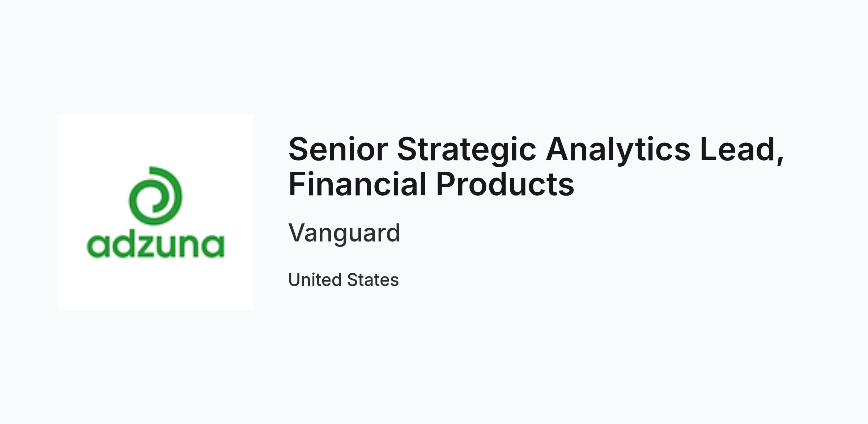
Task: Select the adzuna wordmark text in logo
Action: coord(156,246)
